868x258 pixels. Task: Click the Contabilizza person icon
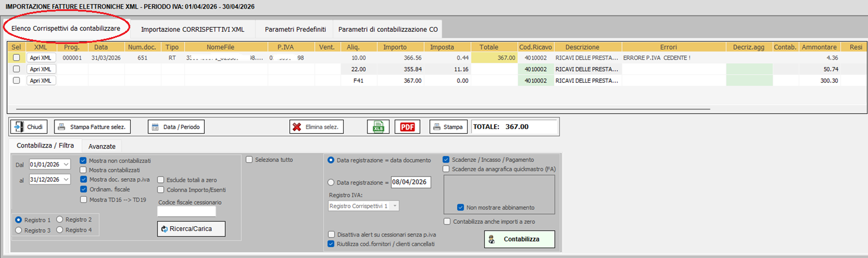[491, 239]
